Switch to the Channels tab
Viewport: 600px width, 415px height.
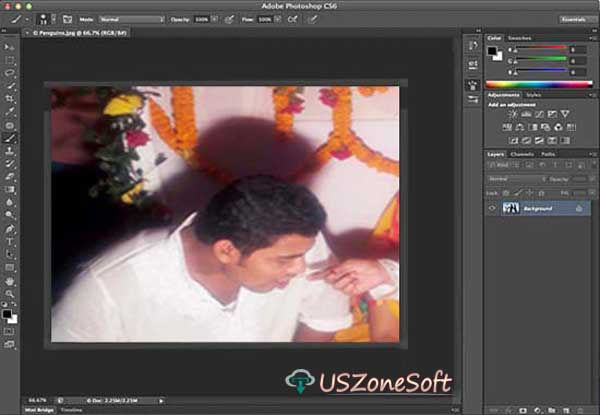tap(522, 154)
